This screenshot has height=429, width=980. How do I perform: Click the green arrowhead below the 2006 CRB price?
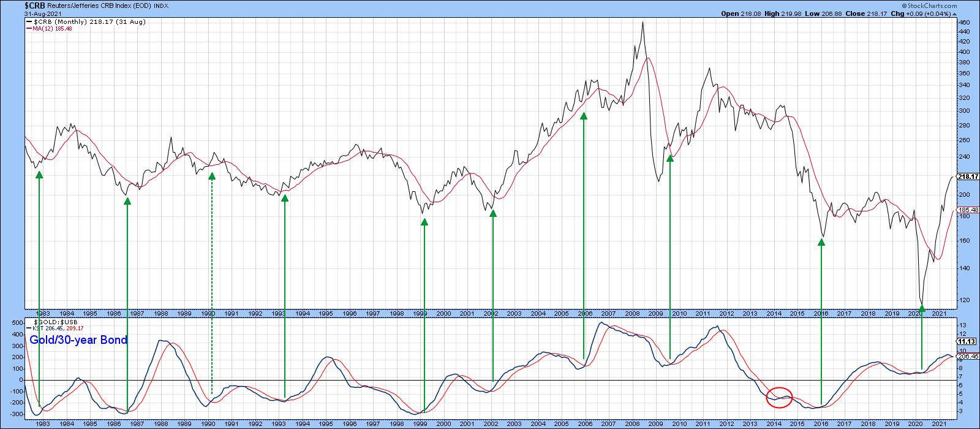tap(584, 115)
